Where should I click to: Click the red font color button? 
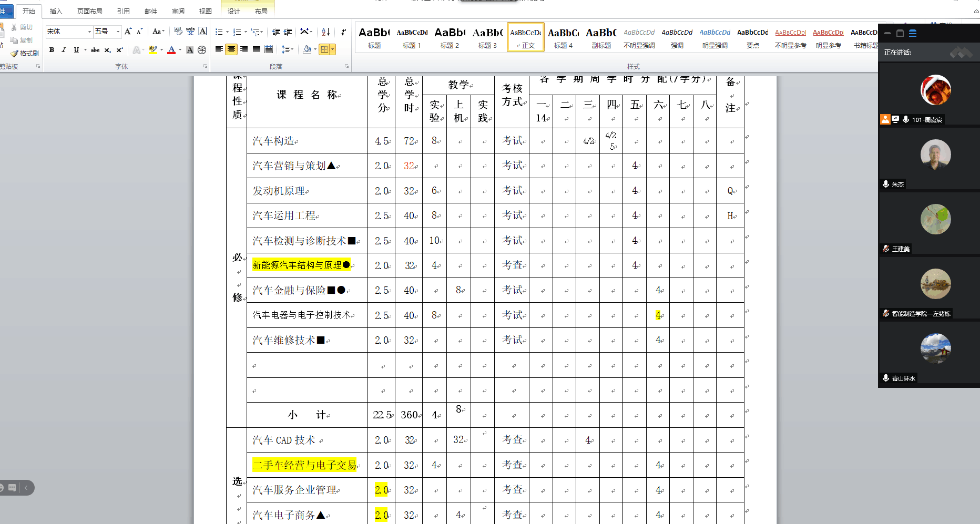point(171,50)
